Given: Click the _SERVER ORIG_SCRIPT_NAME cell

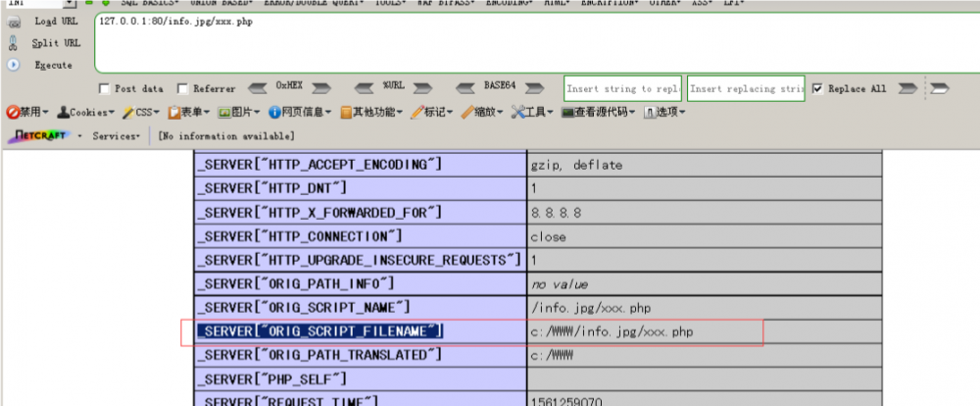Looking at the screenshot, I should [x=360, y=308].
